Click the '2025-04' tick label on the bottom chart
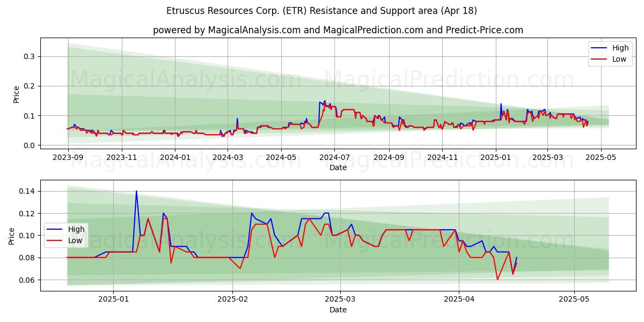 click(459, 299)
